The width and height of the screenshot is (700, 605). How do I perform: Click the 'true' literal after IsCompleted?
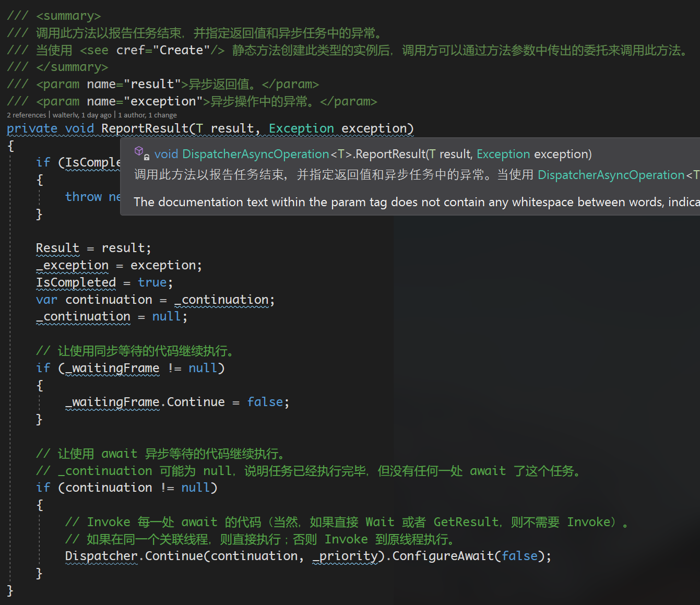(x=152, y=282)
